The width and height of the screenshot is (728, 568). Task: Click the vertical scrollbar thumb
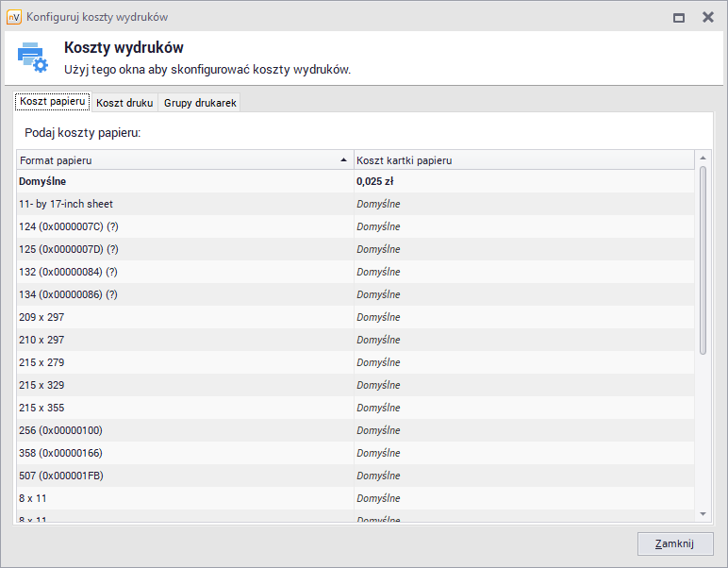pos(702,259)
